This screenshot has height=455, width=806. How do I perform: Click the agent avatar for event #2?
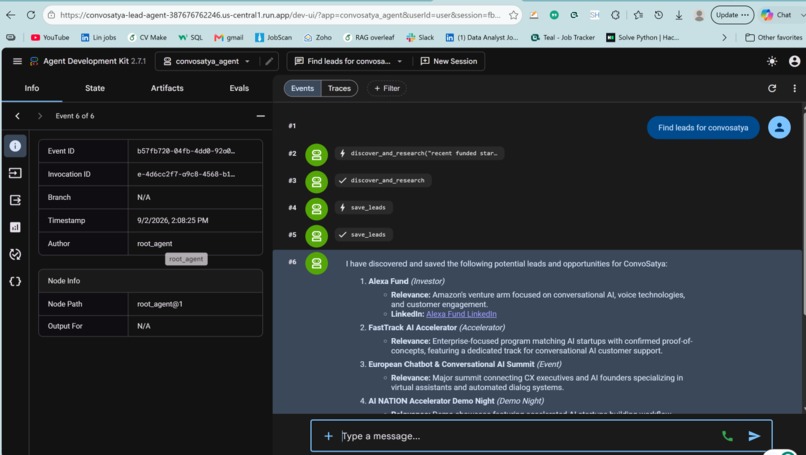click(x=317, y=154)
